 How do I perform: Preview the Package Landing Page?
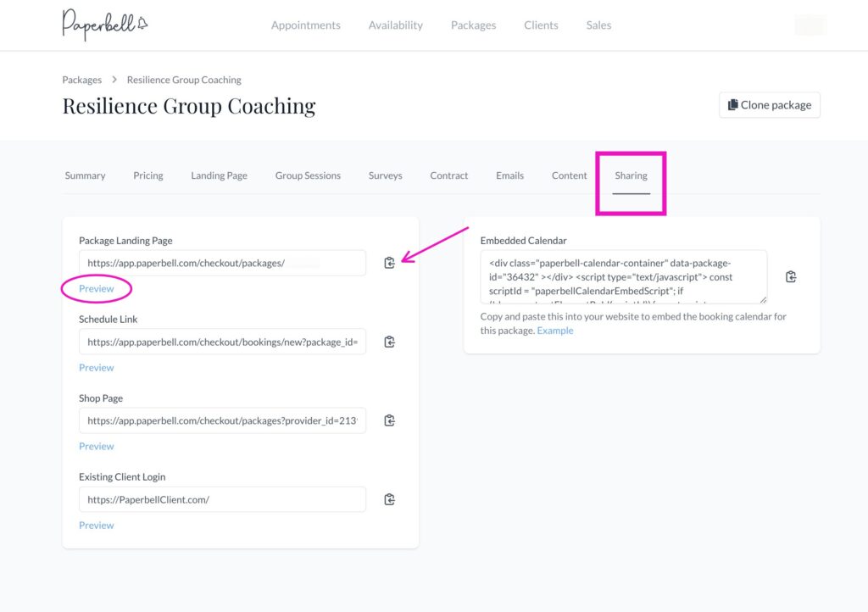point(97,289)
